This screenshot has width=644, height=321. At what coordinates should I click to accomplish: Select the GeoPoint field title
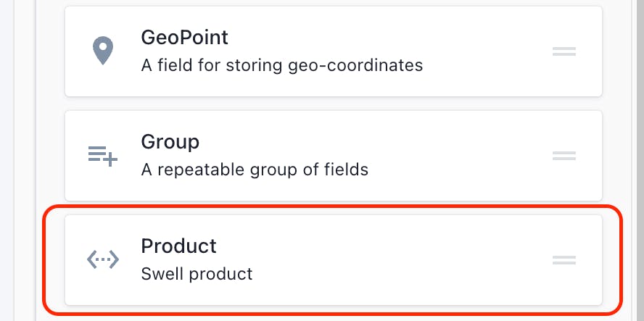coord(184,38)
